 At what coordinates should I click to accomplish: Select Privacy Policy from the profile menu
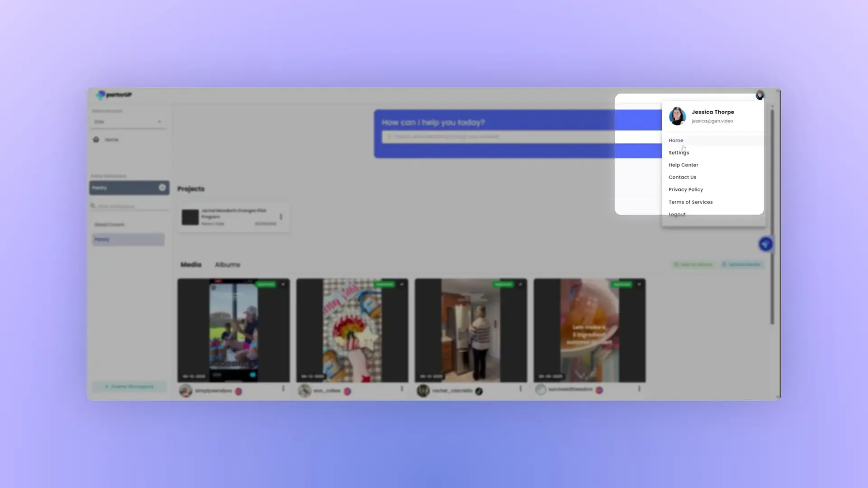click(x=685, y=189)
